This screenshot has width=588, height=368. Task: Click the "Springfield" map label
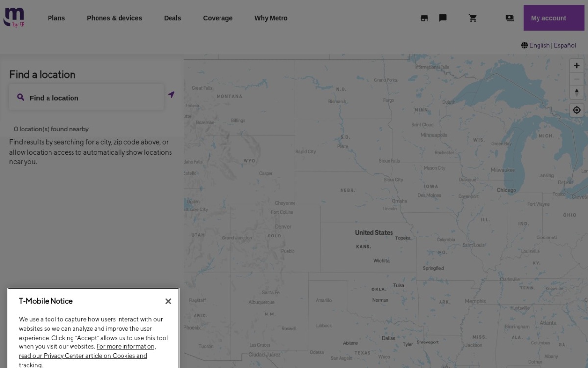pyautogui.click(x=434, y=268)
